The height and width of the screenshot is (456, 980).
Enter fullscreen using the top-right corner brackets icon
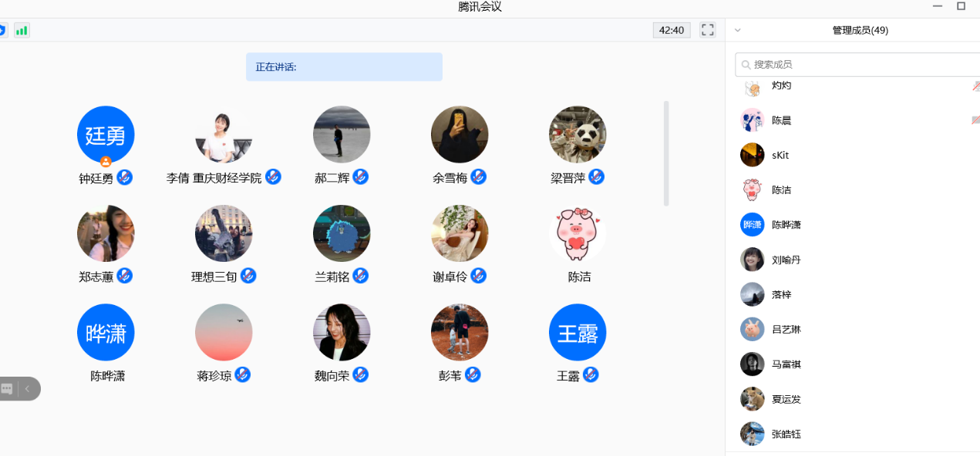coord(707,30)
